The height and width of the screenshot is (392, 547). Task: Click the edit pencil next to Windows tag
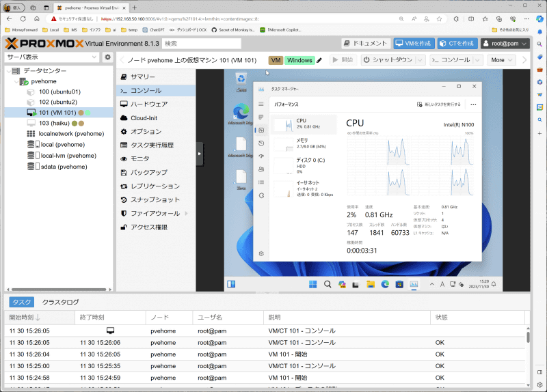pos(319,60)
